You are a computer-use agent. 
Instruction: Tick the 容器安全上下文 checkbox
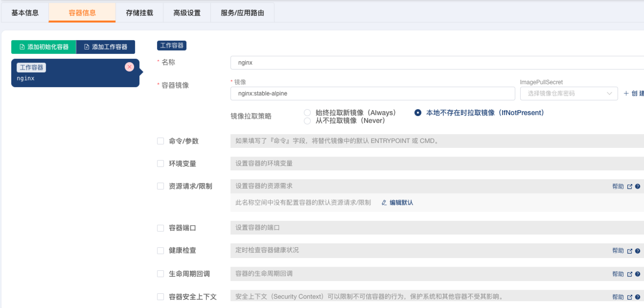161,297
